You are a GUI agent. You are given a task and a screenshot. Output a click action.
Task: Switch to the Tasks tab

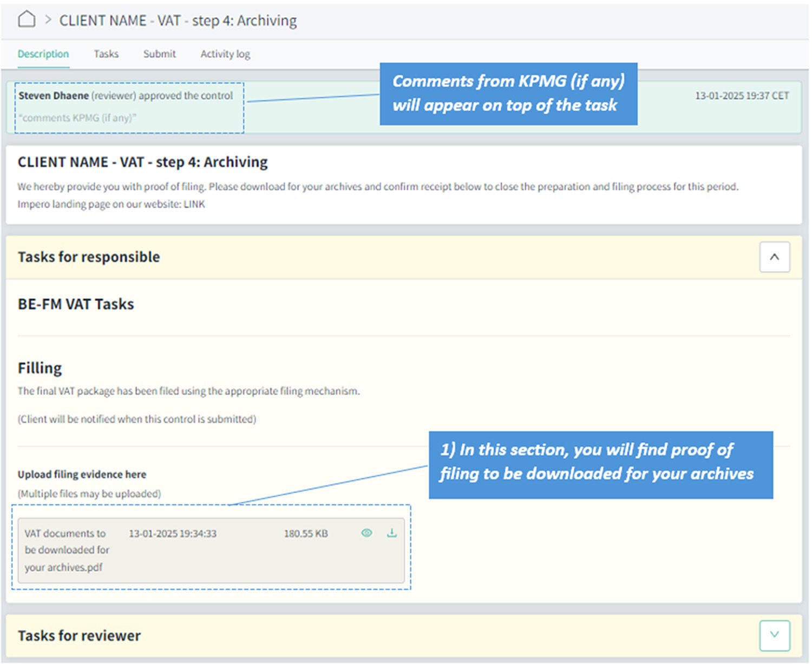pos(106,54)
